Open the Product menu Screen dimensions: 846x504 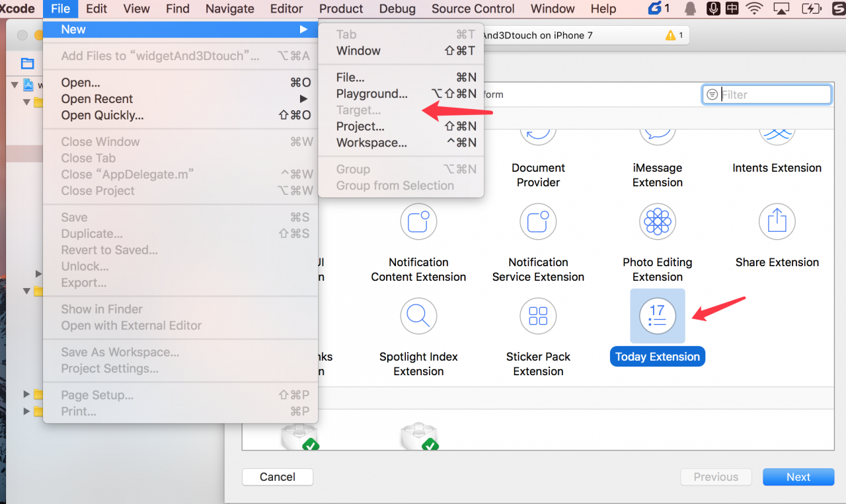click(x=341, y=9)
